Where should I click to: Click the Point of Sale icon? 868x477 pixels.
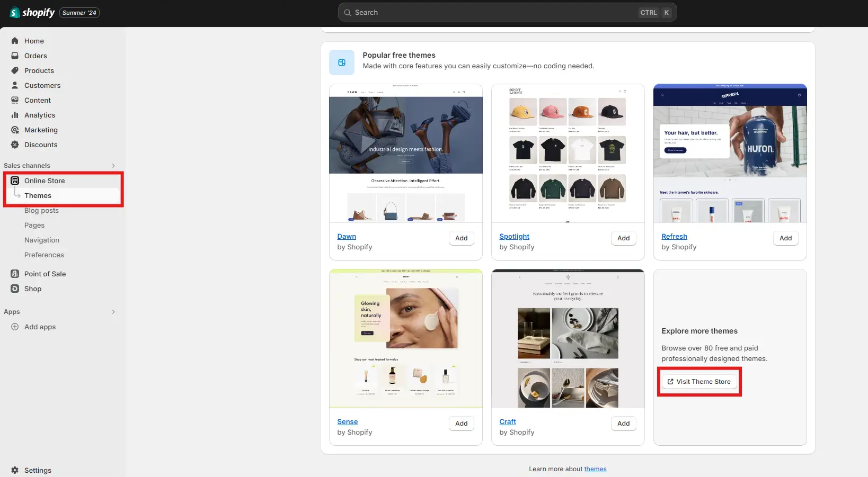(x=15, y=274)
